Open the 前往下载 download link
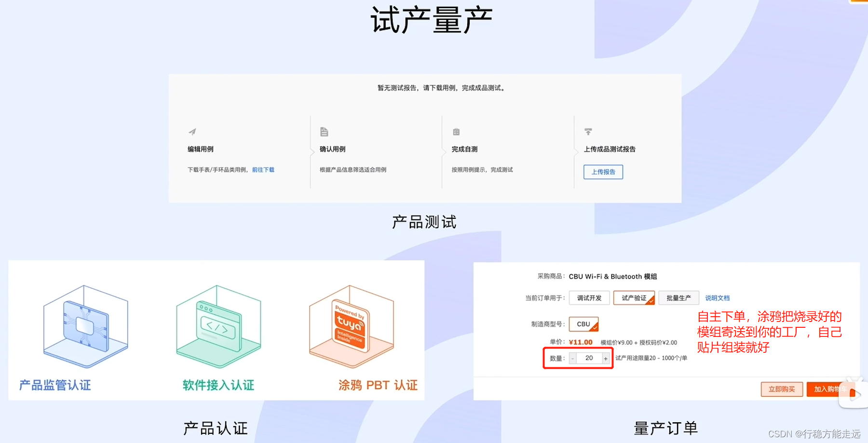868x443 pixels. (262, 170)
